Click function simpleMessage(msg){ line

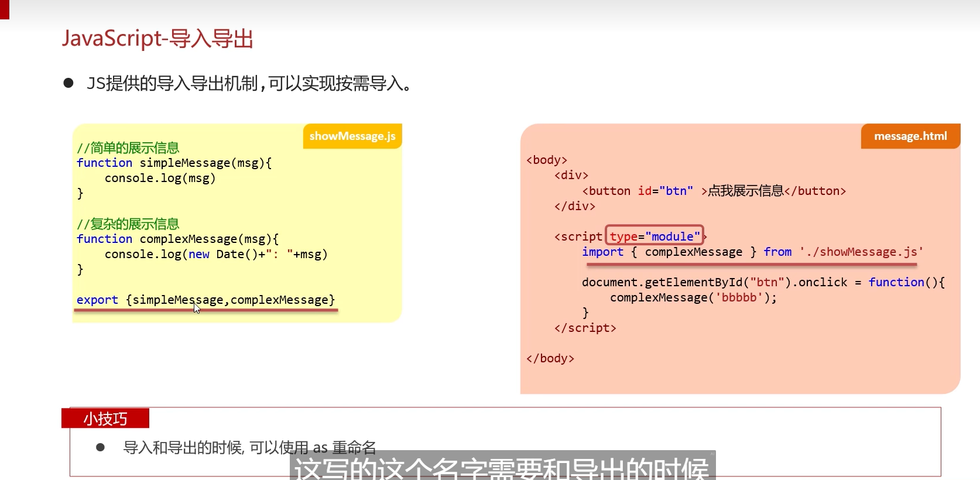tap(174, 163)
